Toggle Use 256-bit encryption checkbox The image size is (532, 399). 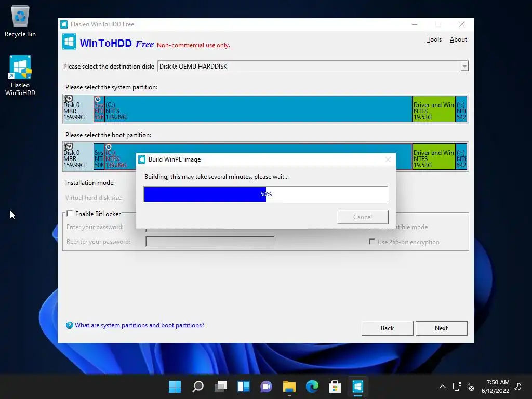[x=372, y=242]
